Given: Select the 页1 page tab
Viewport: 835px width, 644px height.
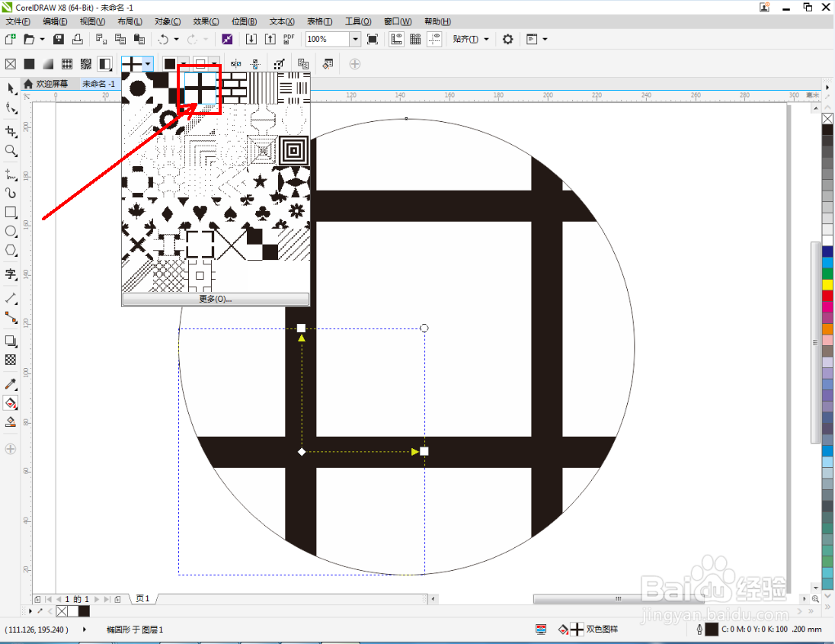Looking at the screenshot, I should pyautogui.click(x=142, y=598).
